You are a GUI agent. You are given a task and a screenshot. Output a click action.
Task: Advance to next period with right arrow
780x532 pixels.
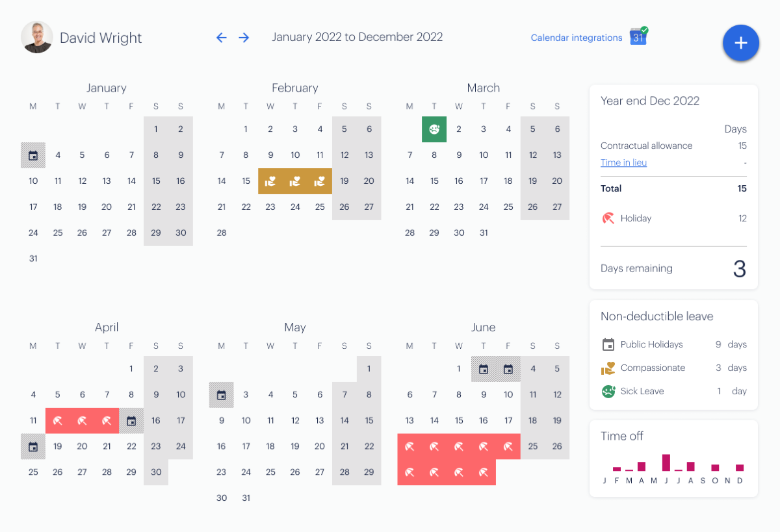point(244,38)
